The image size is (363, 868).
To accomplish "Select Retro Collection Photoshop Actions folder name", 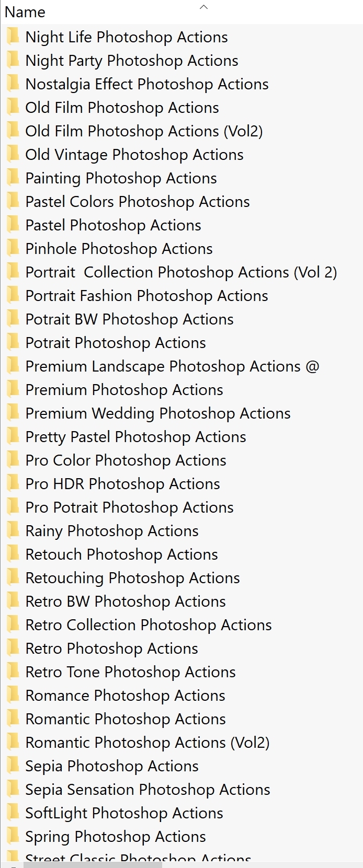I will (149, 624).
